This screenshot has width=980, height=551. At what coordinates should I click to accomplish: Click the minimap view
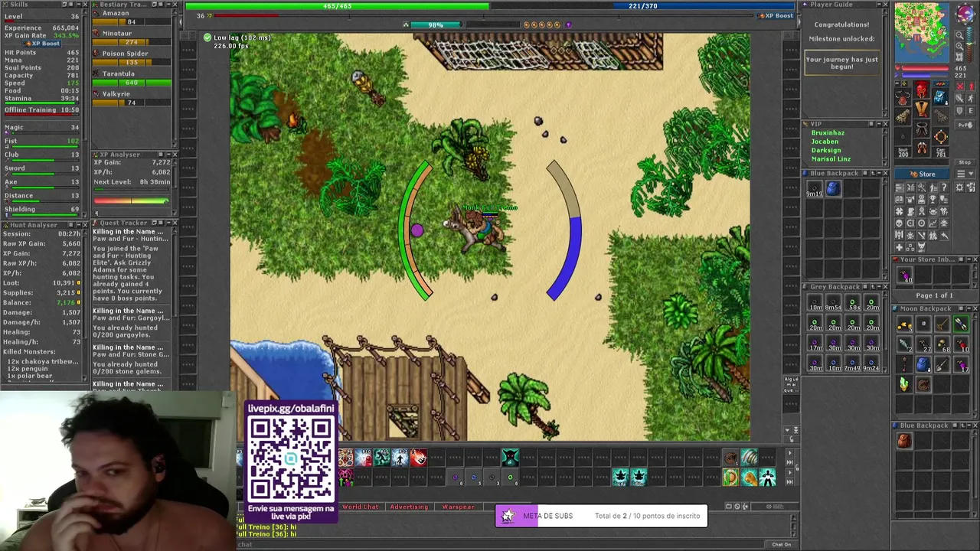pyautogui.click(x=921, y=31)
